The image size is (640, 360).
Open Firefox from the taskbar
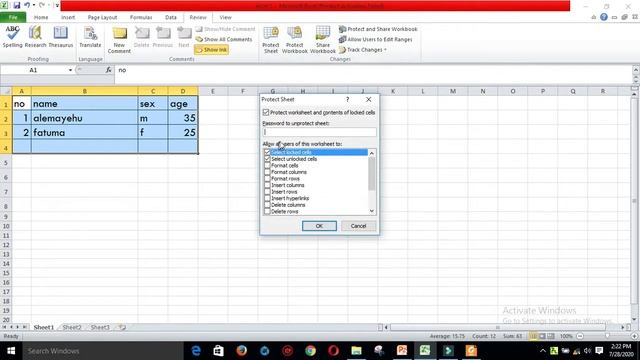(x=242, y=351)
